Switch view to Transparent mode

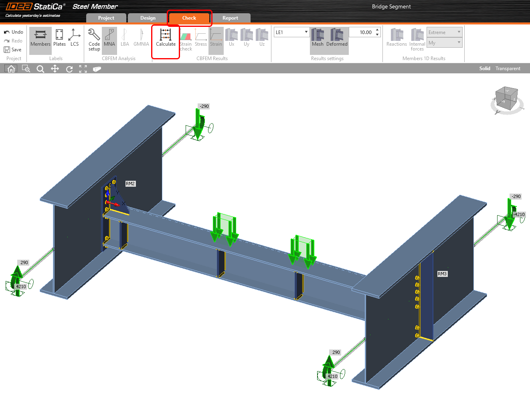508,69
